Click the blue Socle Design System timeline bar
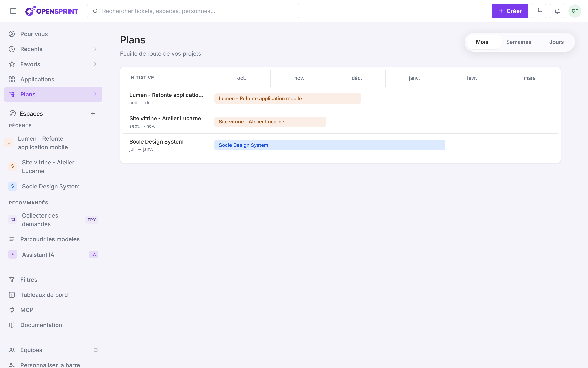The width and height of the screenshot is (588, 368). pyautogui.click(x=330, y=145)
